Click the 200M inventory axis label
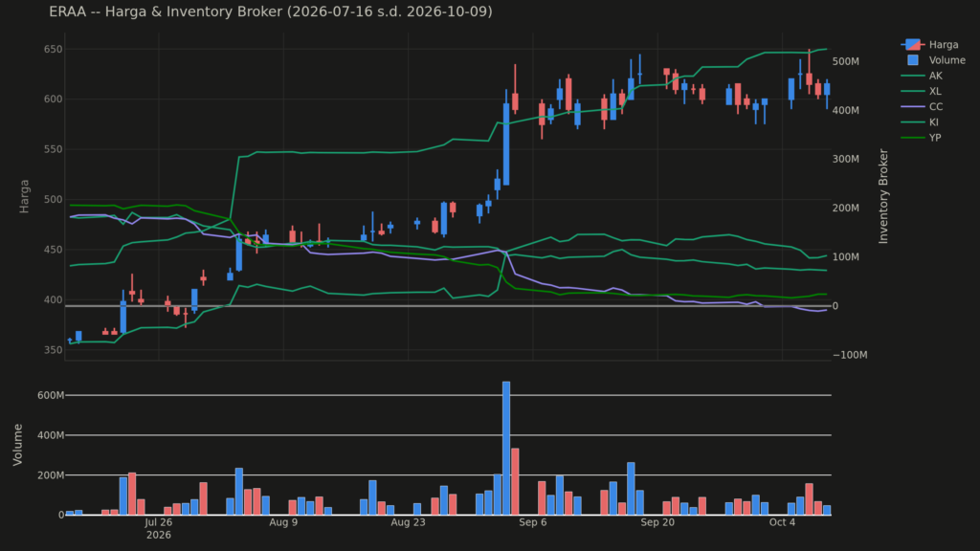Image resolution: width=980 pixels, height=551 pixels. (846, 208)
